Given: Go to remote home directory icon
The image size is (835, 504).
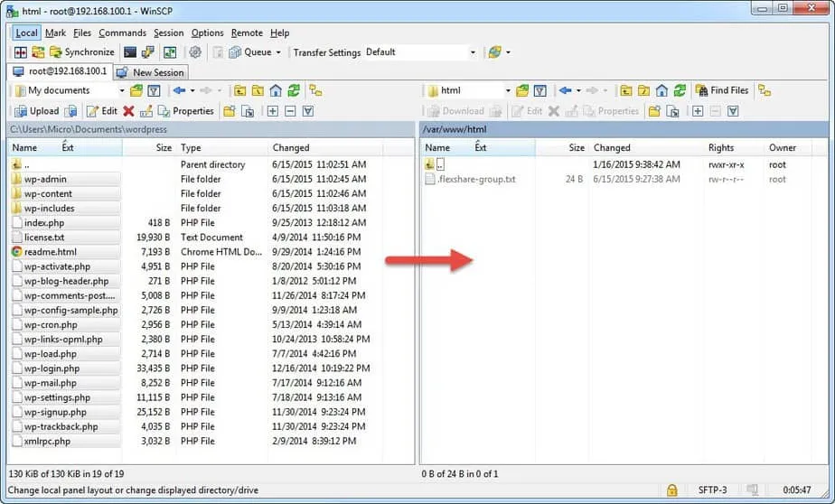Looking at the screenshot, I should pos(661,90).
